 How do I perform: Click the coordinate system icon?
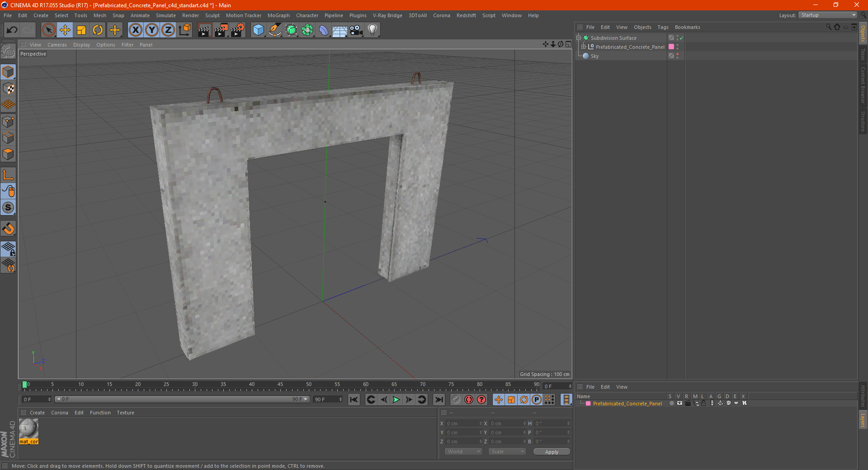185,30
